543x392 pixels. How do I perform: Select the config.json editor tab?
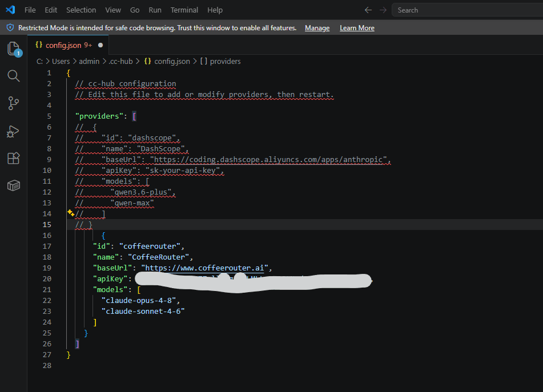68,45
